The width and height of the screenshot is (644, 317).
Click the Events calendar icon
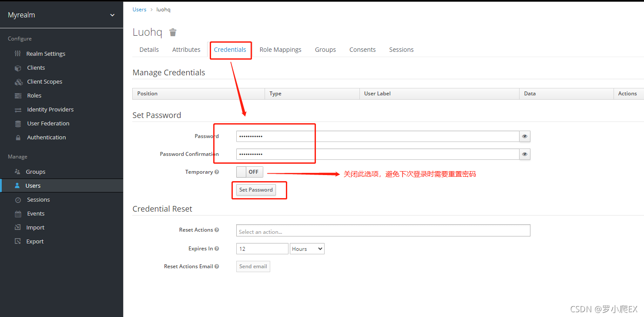coord(18,214)
